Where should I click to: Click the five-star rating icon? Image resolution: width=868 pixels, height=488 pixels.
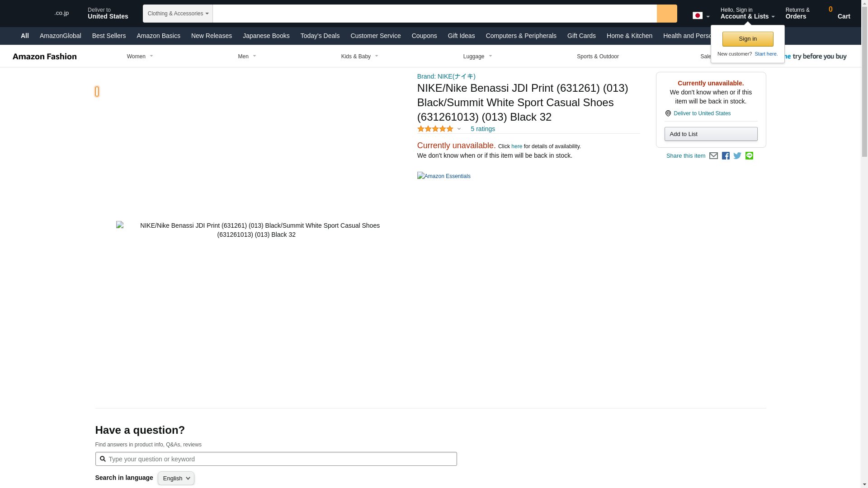(x=435, y=129)
